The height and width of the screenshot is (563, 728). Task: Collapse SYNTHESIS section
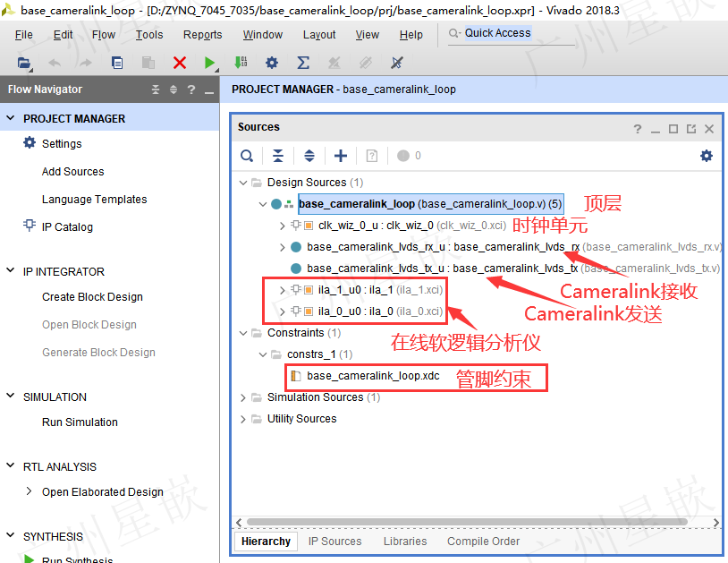point(10,535)
